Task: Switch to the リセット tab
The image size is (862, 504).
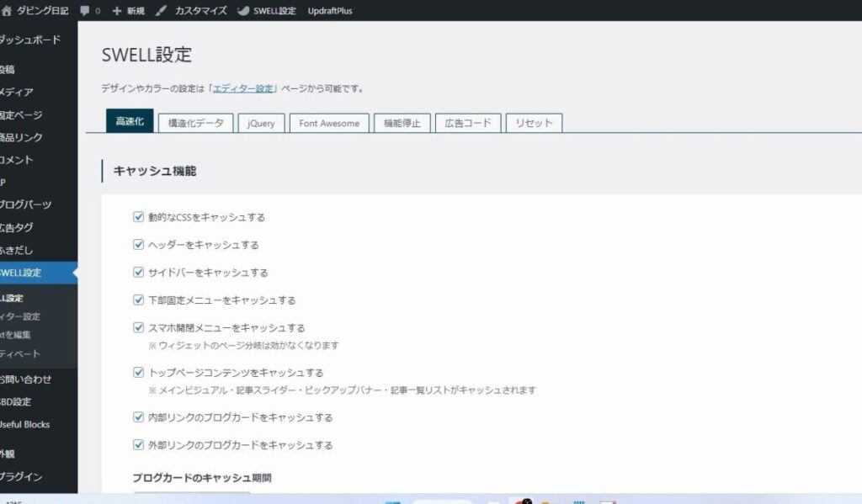Action: (534, 123)
